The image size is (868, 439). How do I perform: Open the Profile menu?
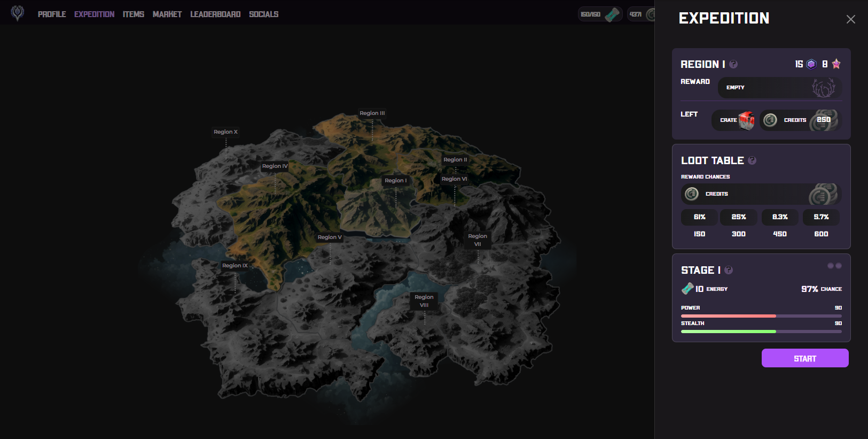(x=52, y=14)
